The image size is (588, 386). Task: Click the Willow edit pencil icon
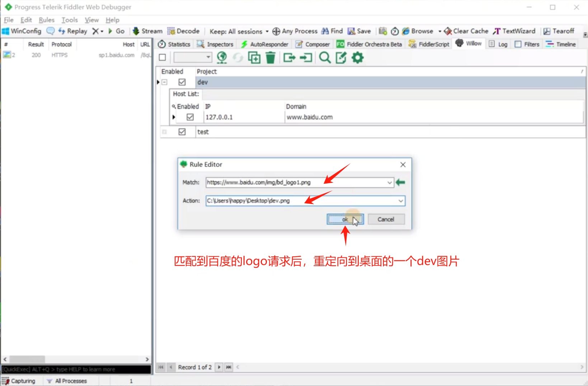pos(341,57)
